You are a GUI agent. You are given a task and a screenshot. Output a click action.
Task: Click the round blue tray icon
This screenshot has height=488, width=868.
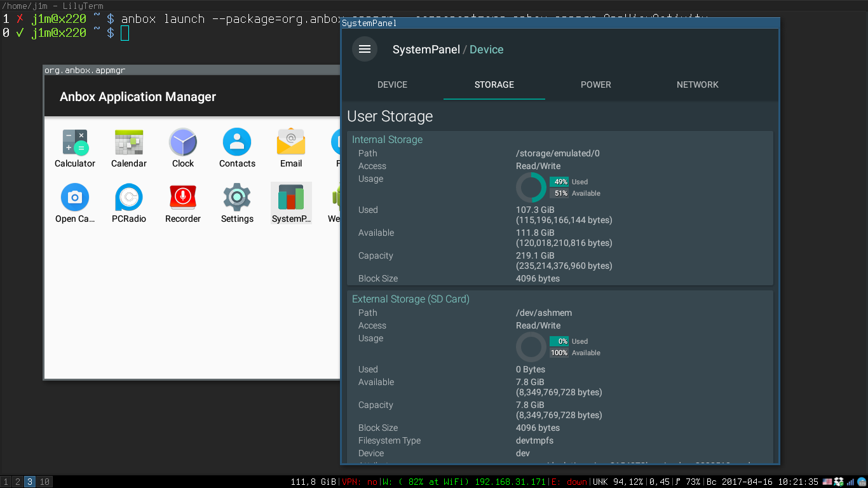pyautogui.click(x=861, y=482)
